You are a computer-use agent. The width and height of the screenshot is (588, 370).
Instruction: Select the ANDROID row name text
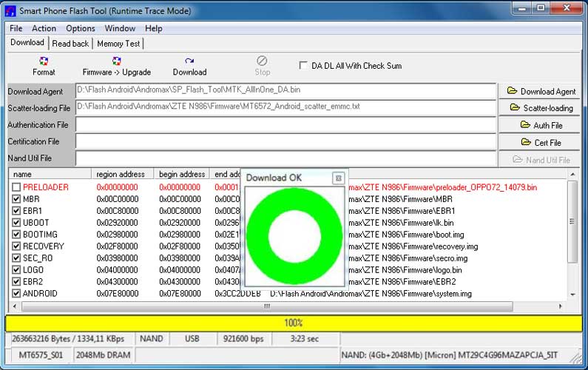point(40,294)
